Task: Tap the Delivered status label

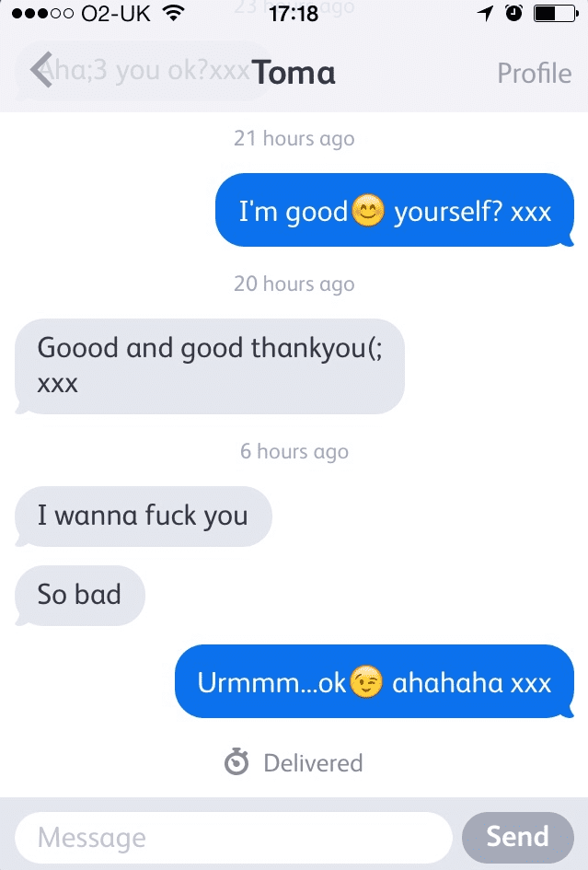Action: [x=313, y=763]
